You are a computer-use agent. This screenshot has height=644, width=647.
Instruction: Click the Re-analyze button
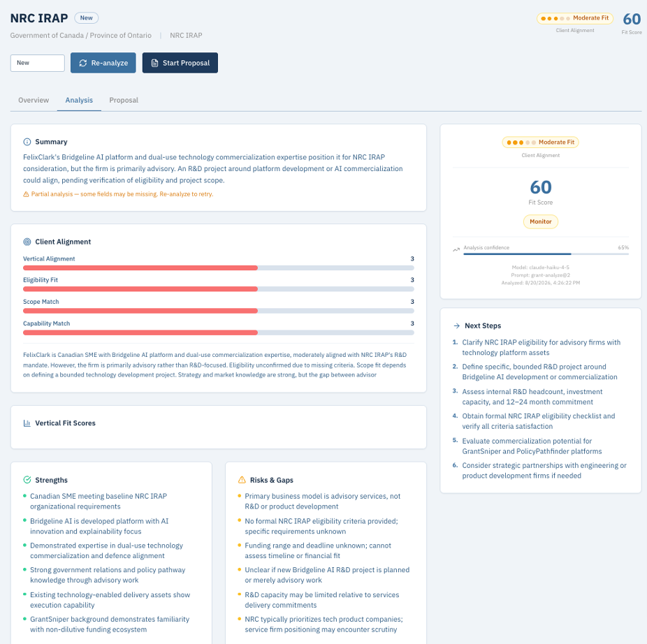[x=103, y=63]
